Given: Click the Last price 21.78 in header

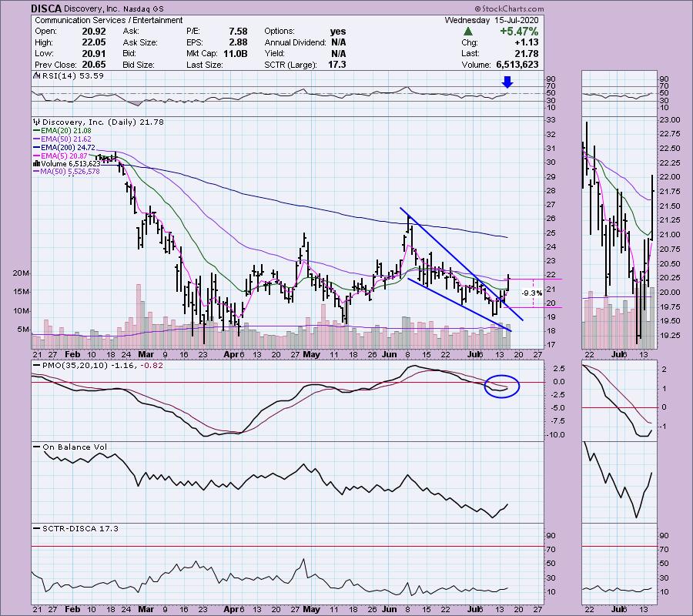Looking at the screenshot, I should 527,53.
